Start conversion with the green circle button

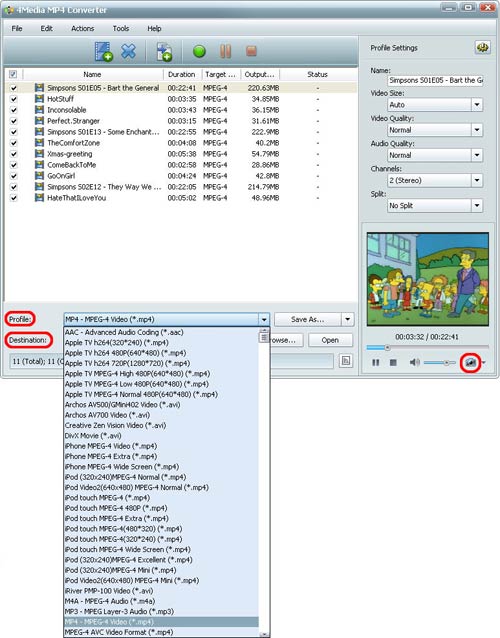pyautogui.click(x=199, y=51)
